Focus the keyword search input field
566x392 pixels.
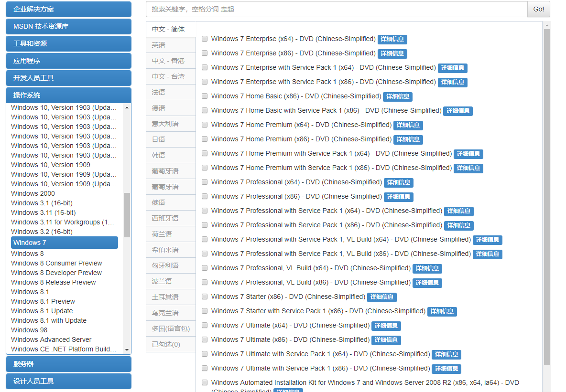coord(336,9)
